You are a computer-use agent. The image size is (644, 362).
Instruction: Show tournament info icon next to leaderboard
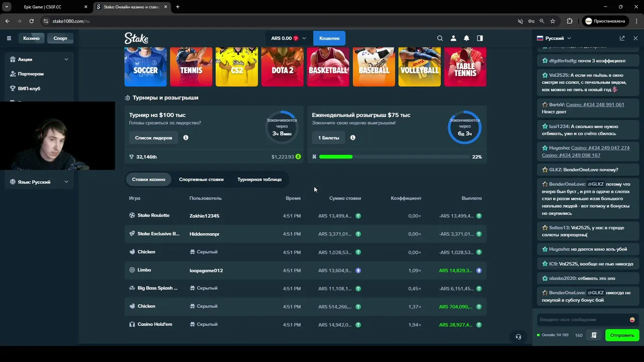pos(186,138)
